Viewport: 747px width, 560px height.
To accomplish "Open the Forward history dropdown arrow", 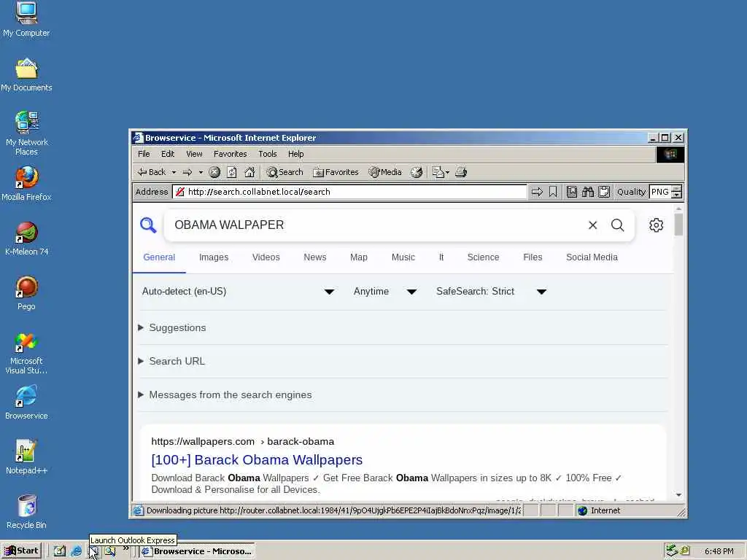I will [x=201, y=172].
